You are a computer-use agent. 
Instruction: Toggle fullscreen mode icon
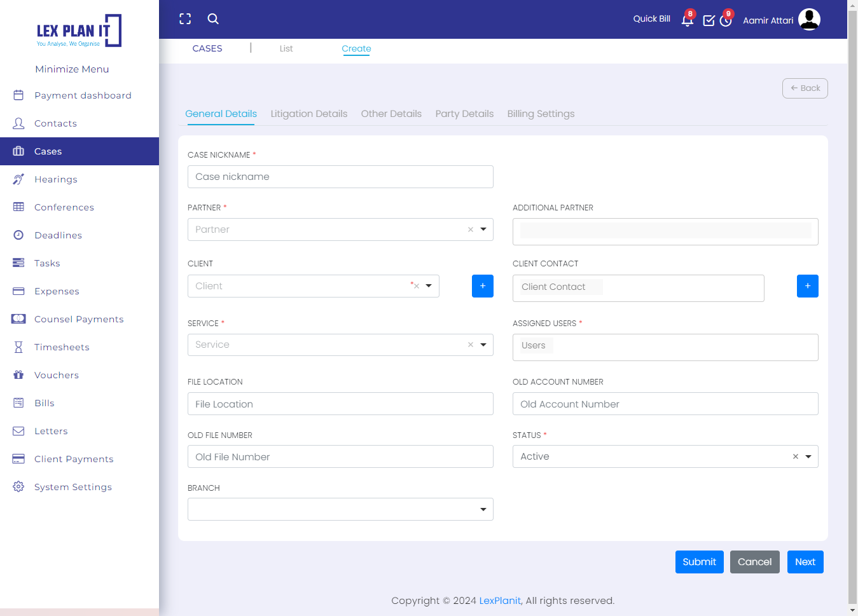click(x=185, y=19)
